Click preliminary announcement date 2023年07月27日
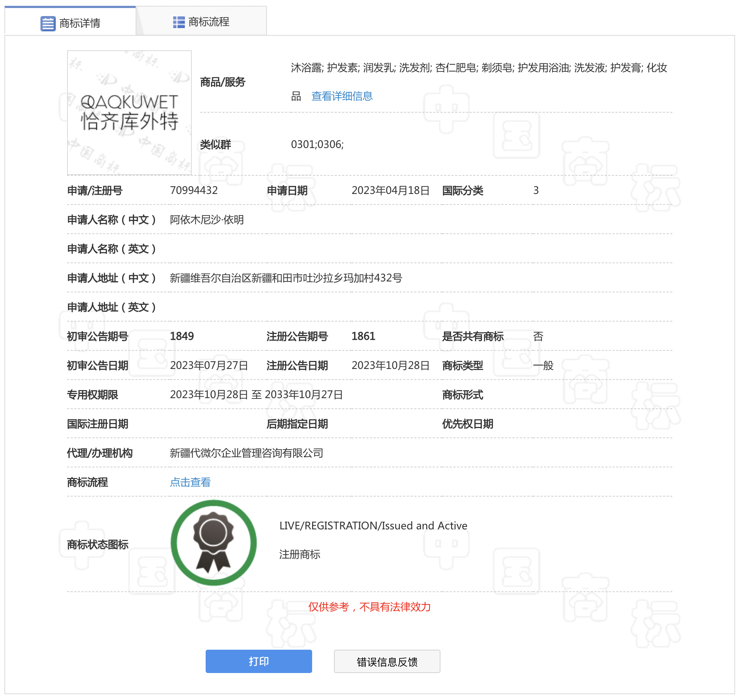Screen dimensions: 738x700 (209, 365)
